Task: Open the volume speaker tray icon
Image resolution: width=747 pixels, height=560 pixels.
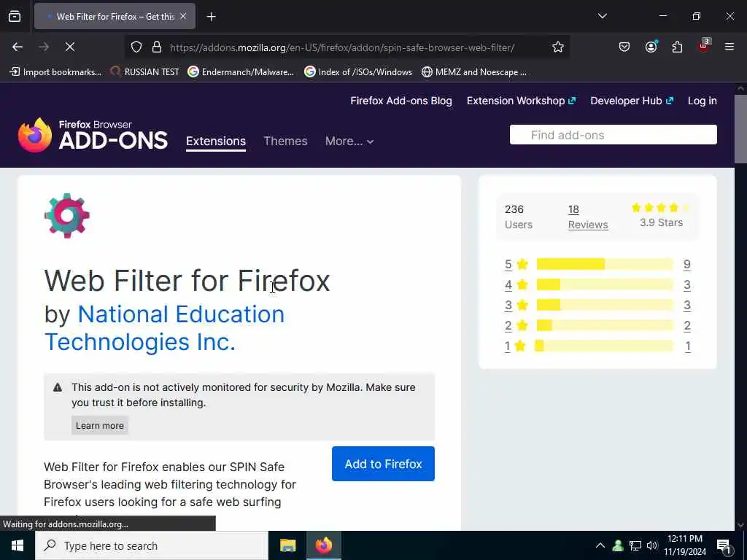Action: pyautogui.click(x=651, y=545)
